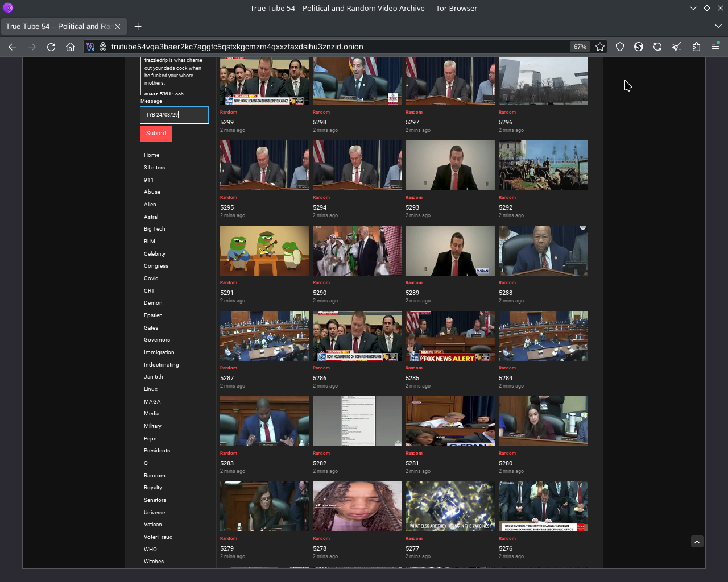
Task: Open the Presidents category
Action: [x=157, y=451]
